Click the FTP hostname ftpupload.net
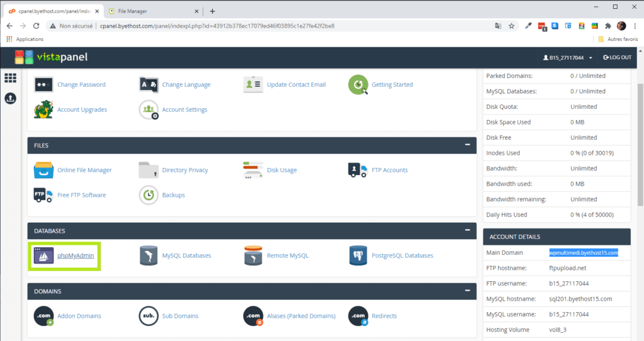The image size is (644, 341). (568, 268)
